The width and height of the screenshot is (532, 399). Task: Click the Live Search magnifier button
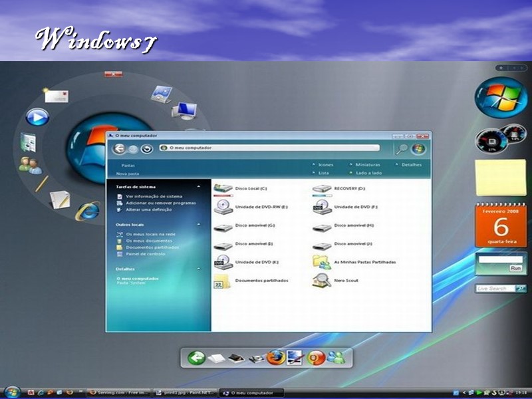tap(521, 289)
